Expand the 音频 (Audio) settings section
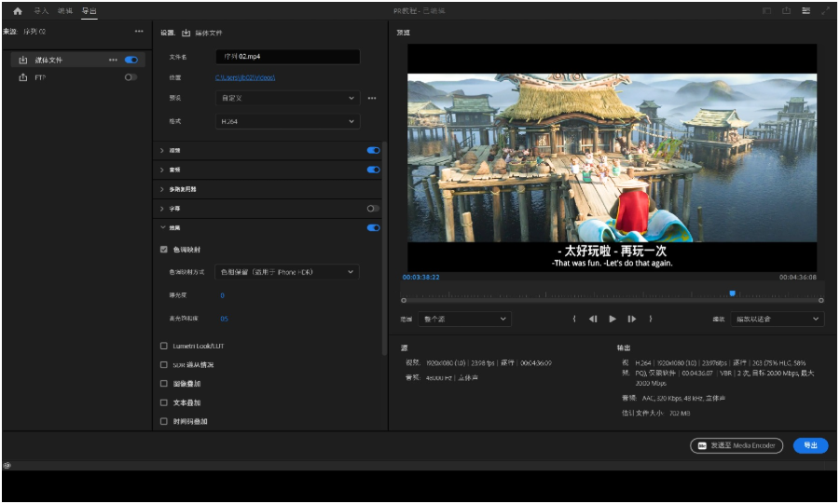 click(x=162, y=170)
